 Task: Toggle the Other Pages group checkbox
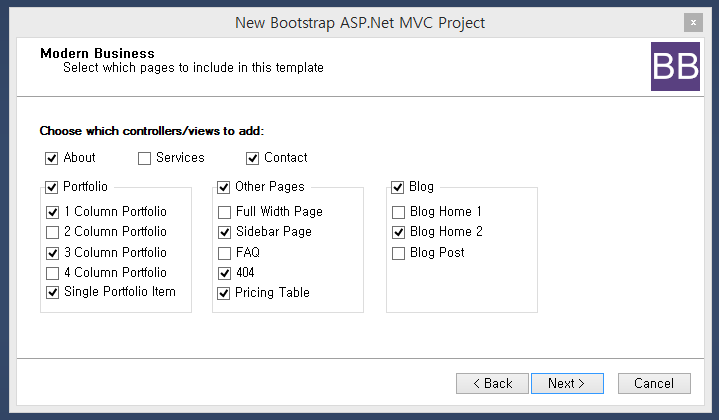click(224, 187)
